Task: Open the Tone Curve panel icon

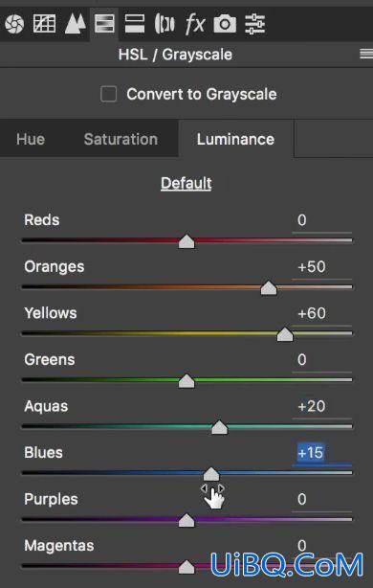Action: (44, 24)
